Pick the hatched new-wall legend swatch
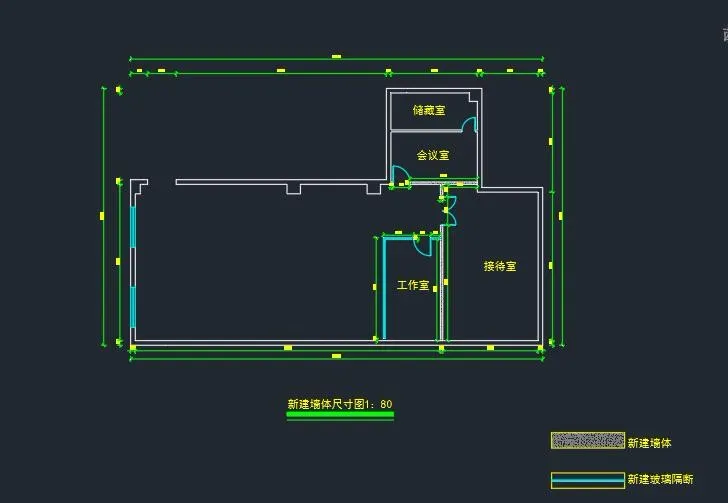Image resolution: width=728 pixels, height=503 pixels. (588, 440)
